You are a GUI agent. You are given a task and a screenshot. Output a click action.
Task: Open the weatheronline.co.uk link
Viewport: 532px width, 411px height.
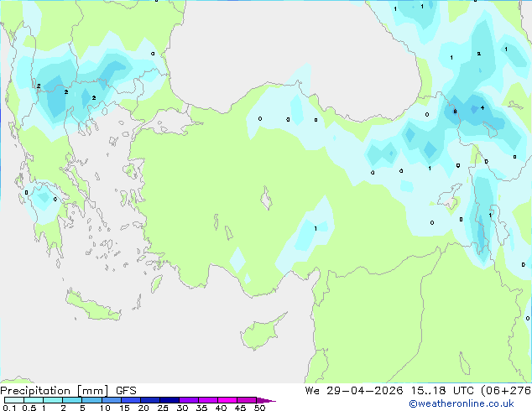tap(462, 403)
